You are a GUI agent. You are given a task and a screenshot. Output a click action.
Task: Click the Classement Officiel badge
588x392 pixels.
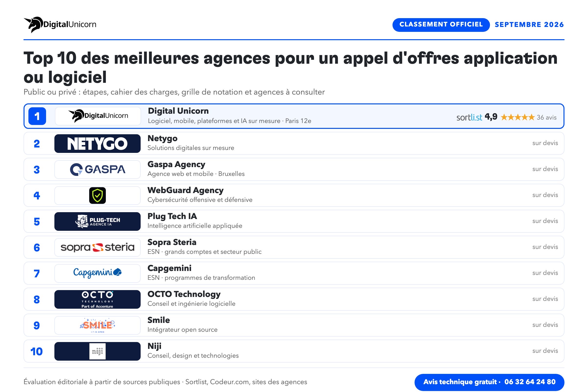coord(441,24)
